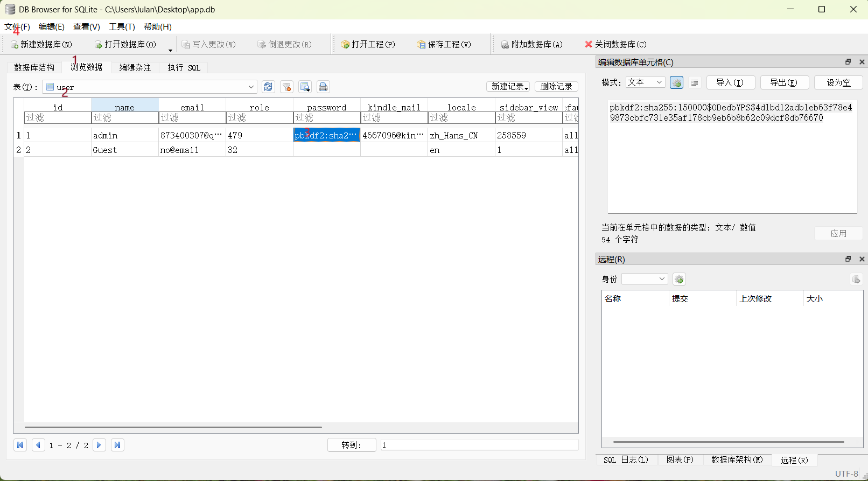Float the 编辑数据库单元格 panel using its undock icon
This screenshot has width=868, height=481.
click(x=848, y=62)
